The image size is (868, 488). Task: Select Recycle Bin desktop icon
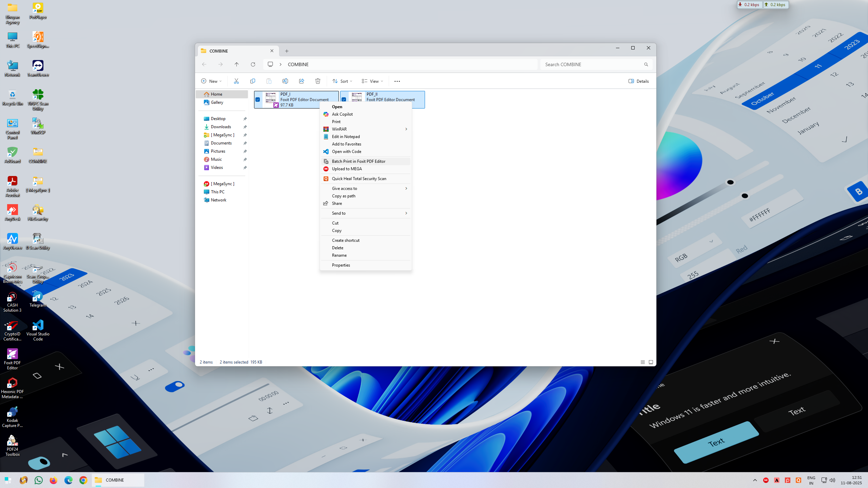(12, 97)
